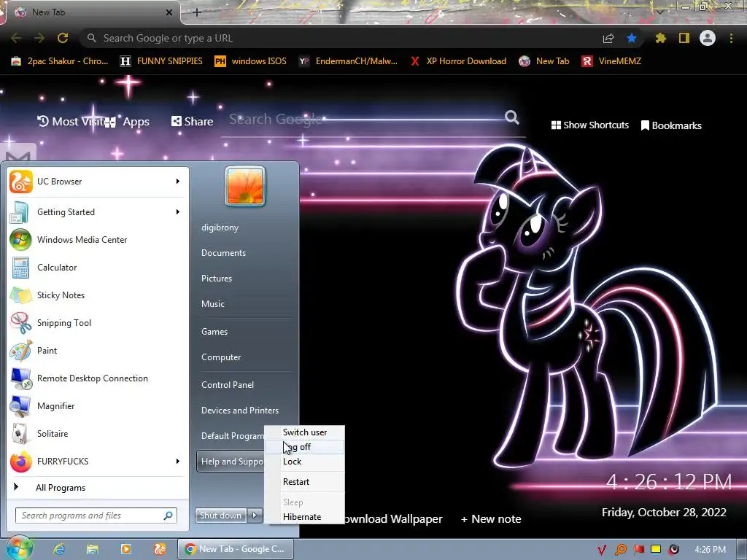Screen dimensions: 747x560
Task: Expand All Programs list
Action: coord(98,487)
